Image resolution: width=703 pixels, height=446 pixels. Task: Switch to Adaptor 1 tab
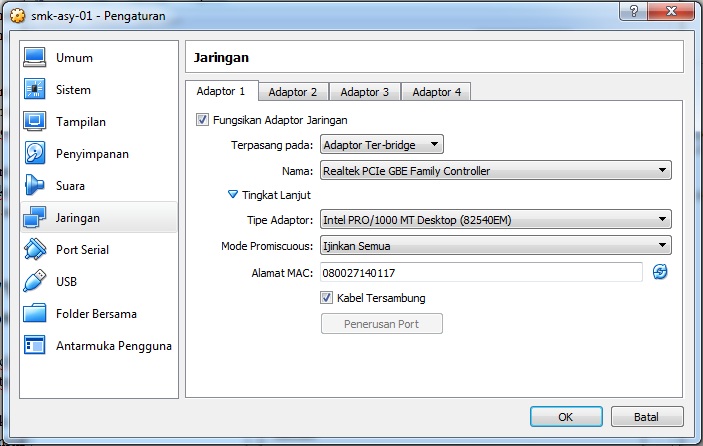coord(221,91)
